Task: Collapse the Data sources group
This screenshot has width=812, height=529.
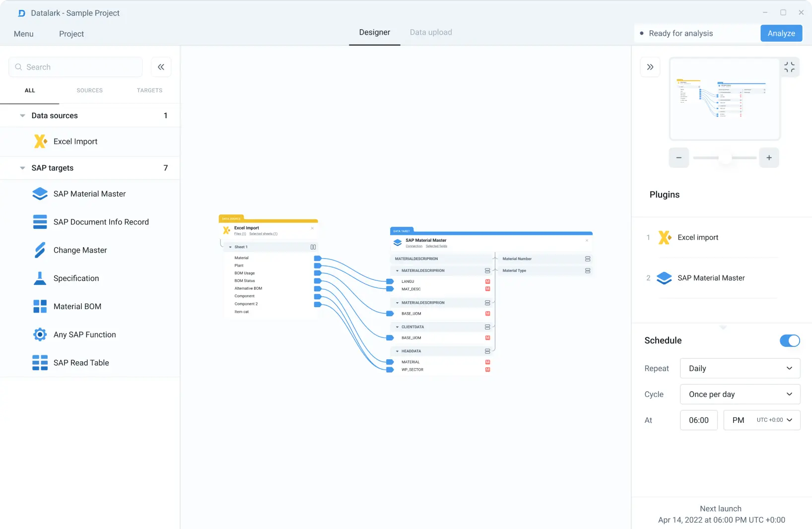Action: (x=22, y=116)
